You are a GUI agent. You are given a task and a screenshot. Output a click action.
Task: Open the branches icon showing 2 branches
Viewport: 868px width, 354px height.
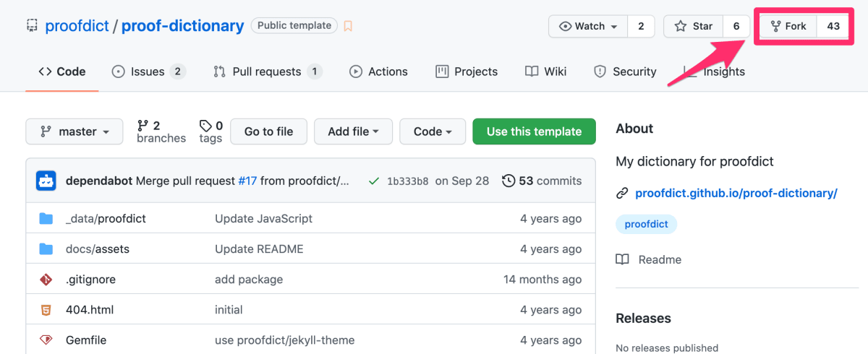point(142,125)
